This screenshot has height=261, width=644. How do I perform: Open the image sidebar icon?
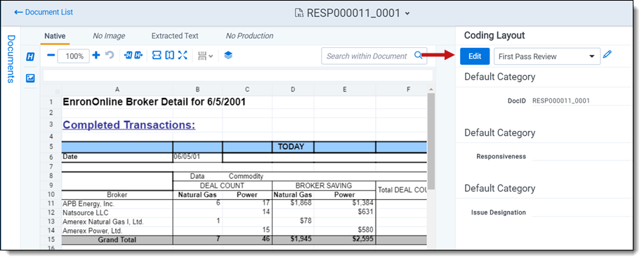point(30,78)
